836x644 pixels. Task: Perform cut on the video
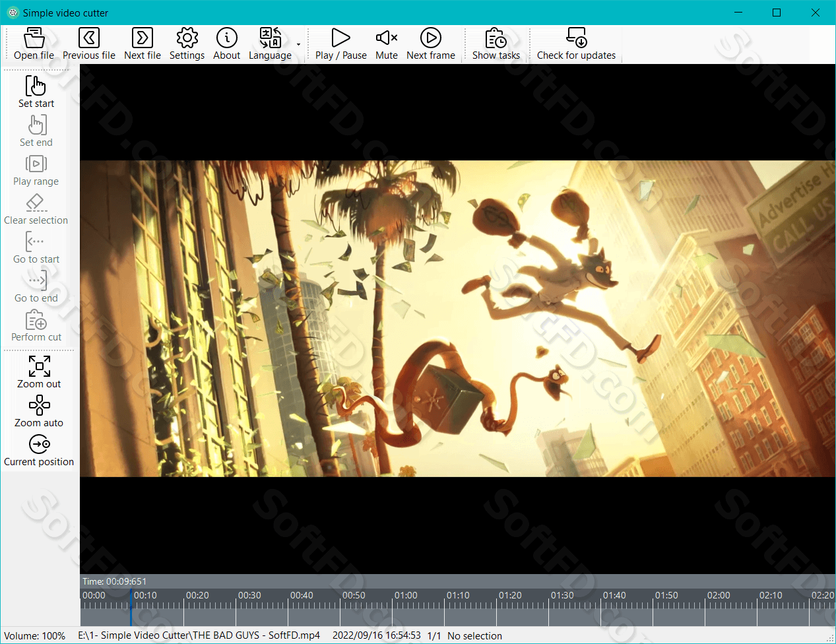(36, 325)
